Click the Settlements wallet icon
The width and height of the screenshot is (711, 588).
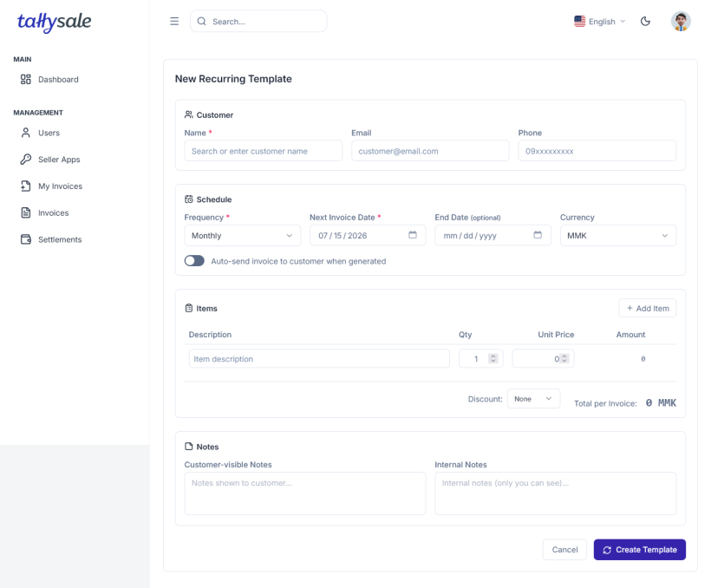click(x=26, y=239)
